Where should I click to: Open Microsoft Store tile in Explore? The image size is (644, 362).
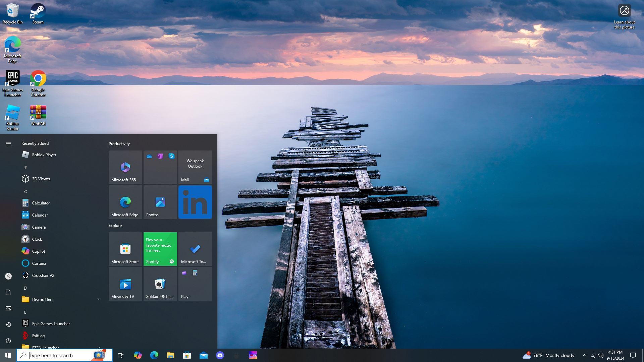[125, 249]
